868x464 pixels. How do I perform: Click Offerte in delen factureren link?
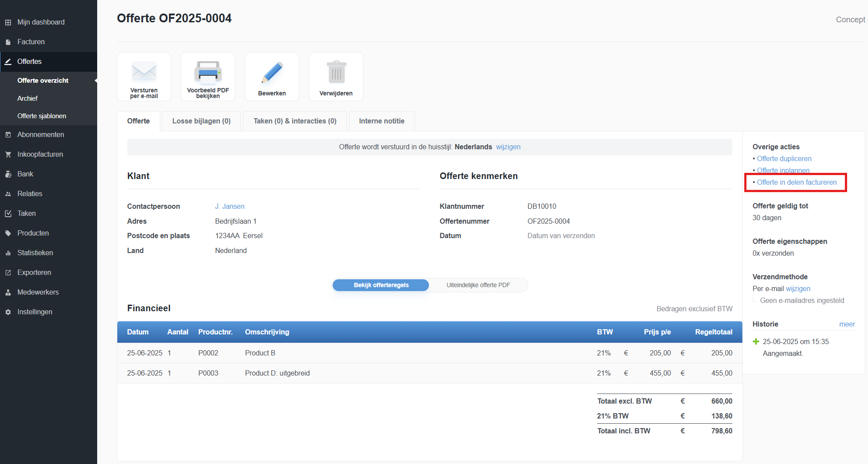tap(797, 183)
